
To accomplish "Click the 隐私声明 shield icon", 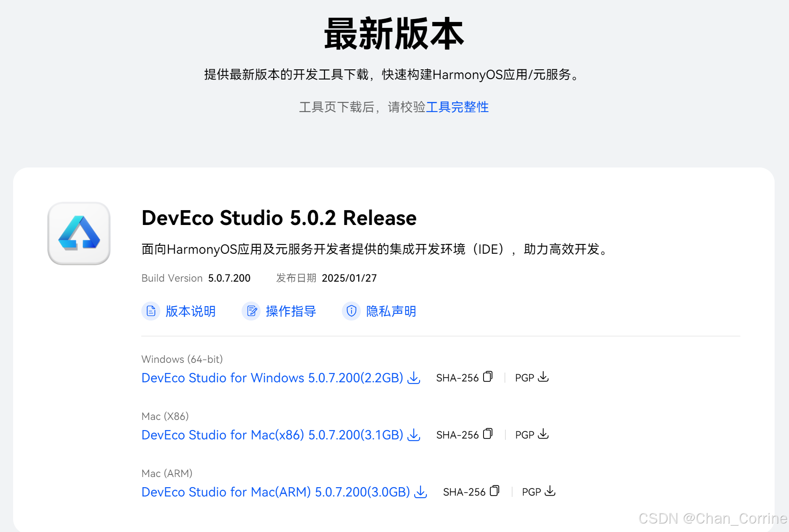I will (x=351, y=311).
